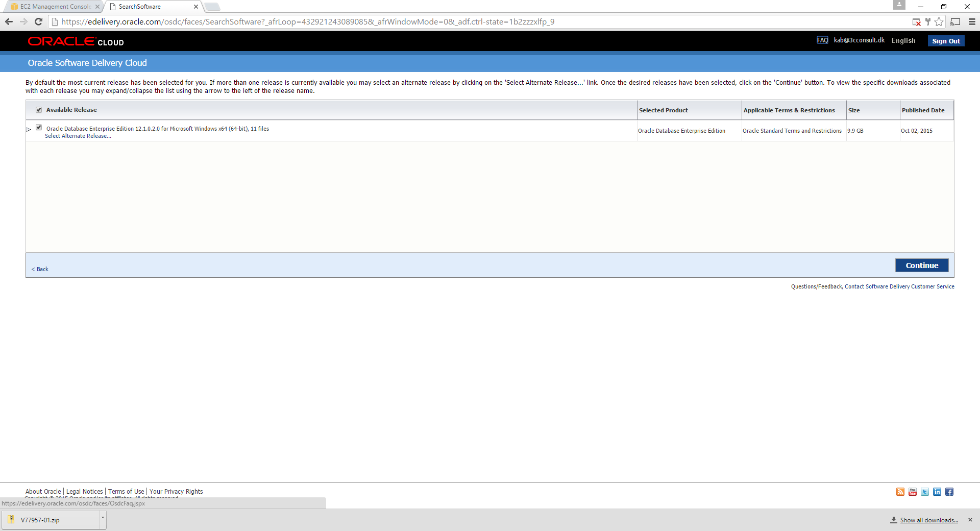The width and height of the screenshot is (980, 531).
Task: Click the kab@3cconsult.dk account link
Action: coord(859,40)
